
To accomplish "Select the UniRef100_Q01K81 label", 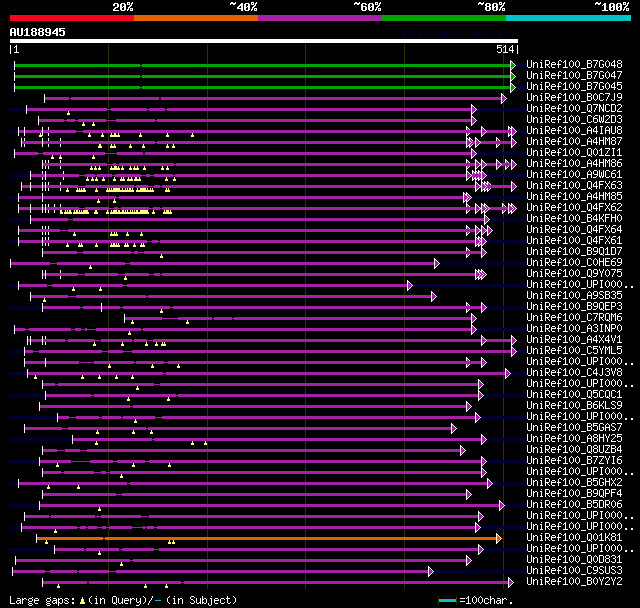I will click(574, 538).
